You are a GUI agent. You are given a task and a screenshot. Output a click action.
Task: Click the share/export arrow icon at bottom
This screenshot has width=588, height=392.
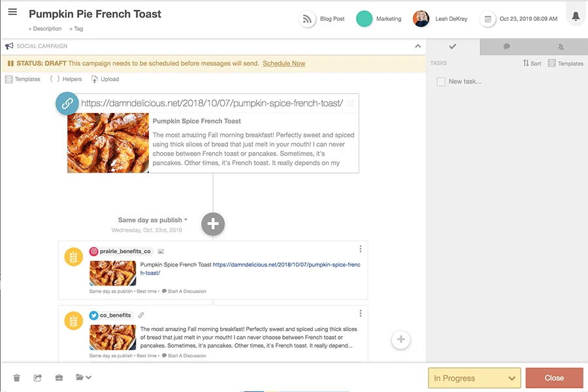click(38, 378)
